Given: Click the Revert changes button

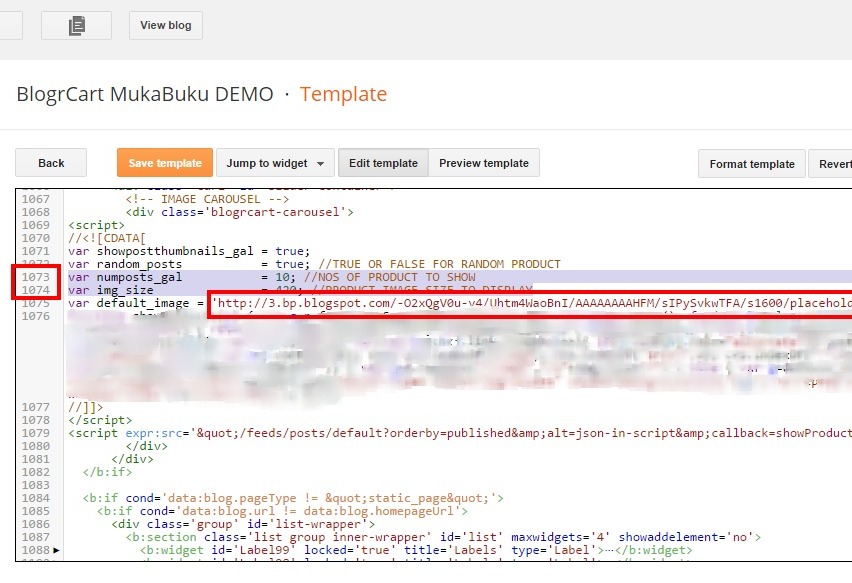Looking at the screenshot, I should pyautogui.click(x=831, y=164).
